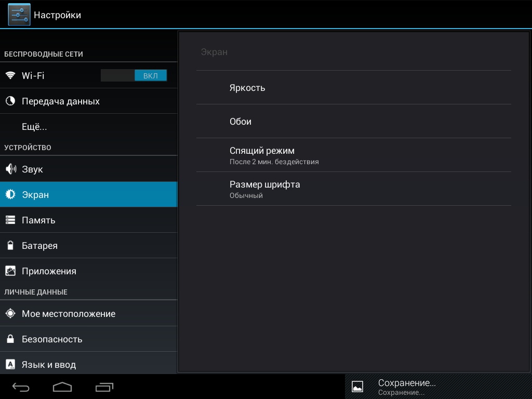Tap the data usage icon
532x399 pixels.
tap(10, 101)
